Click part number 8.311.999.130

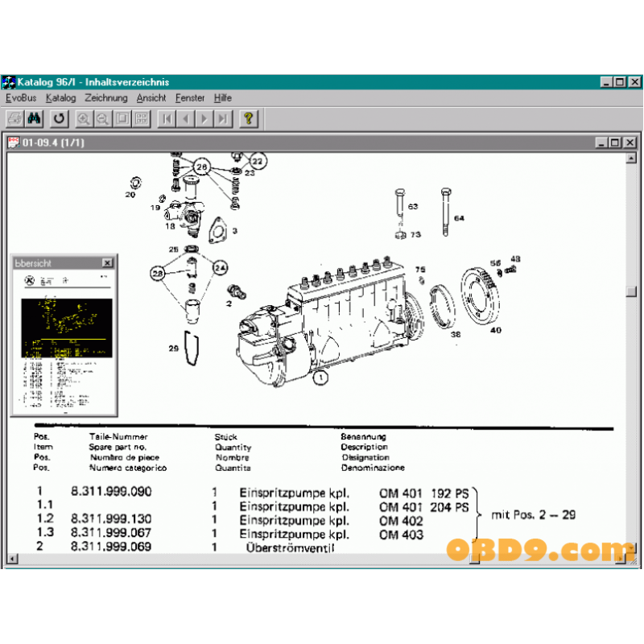point(111,518)
